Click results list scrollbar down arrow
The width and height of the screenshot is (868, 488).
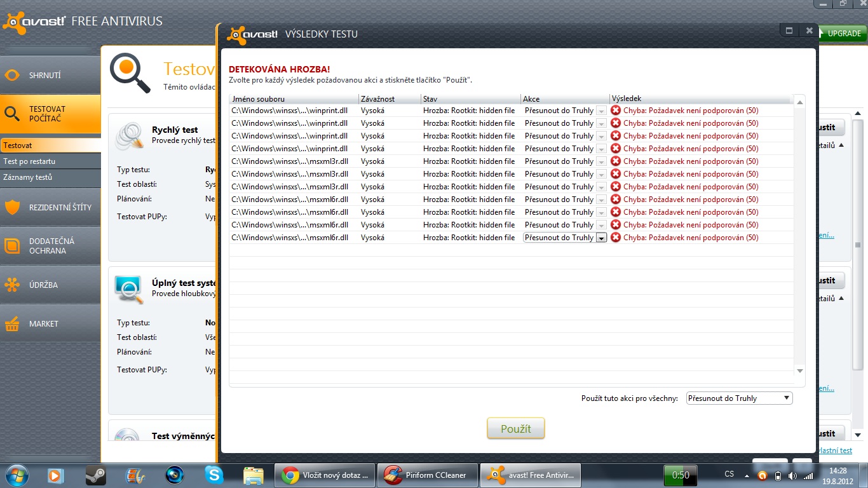[800, 371]
